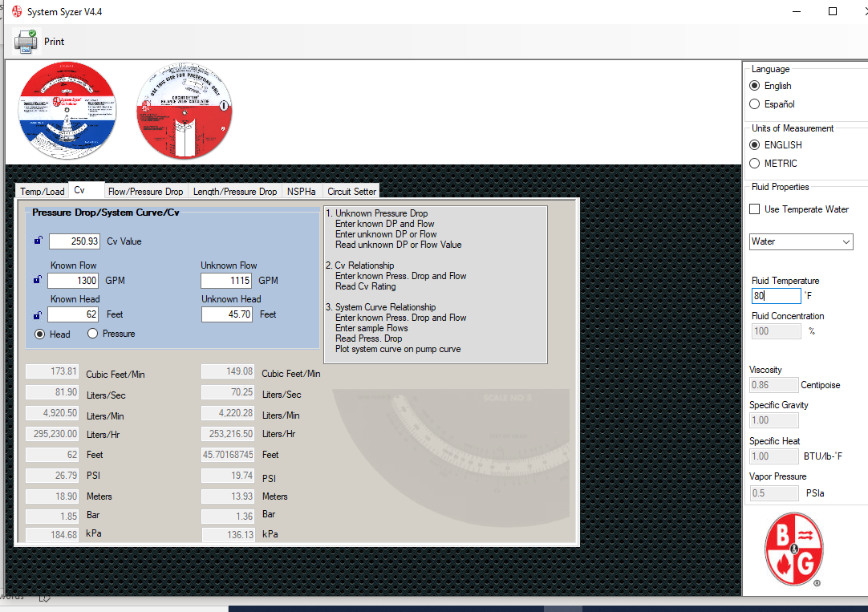Viewport: 868px width, 612px height.
Task: Click the 'Unknown Pressure Drop' instruction heading
Action: pyautogui.click(x=381, y=213)
